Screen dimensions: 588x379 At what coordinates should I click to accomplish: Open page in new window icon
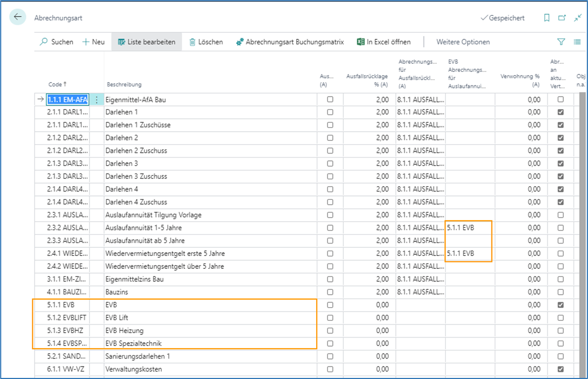pyautogui.click(x=562, y=18)
